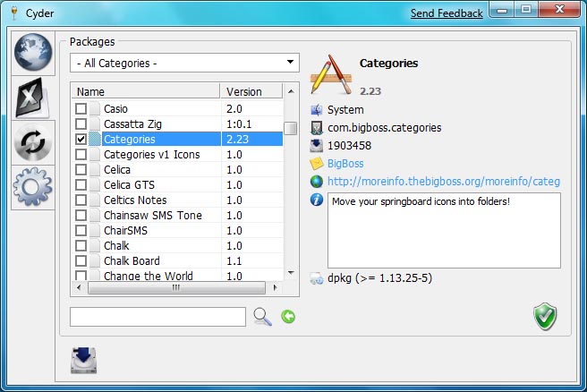Check the Chalk package checkbox
Image resolution: width=587 pixels, height=392 pixels.
81,246
